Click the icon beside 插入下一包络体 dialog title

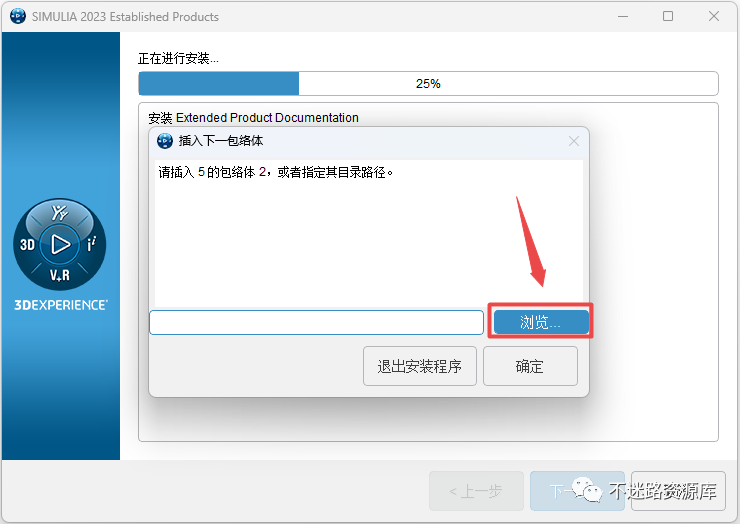165,141
